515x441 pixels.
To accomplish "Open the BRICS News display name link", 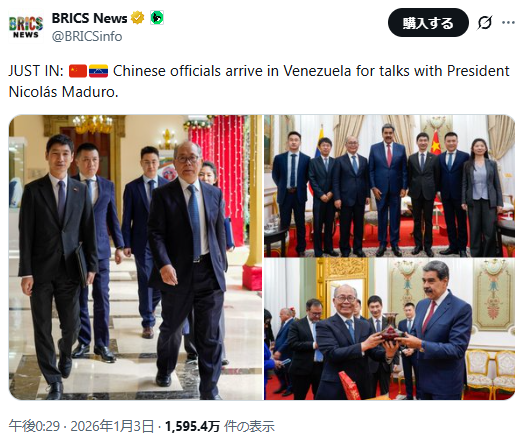I will (89, 18).
